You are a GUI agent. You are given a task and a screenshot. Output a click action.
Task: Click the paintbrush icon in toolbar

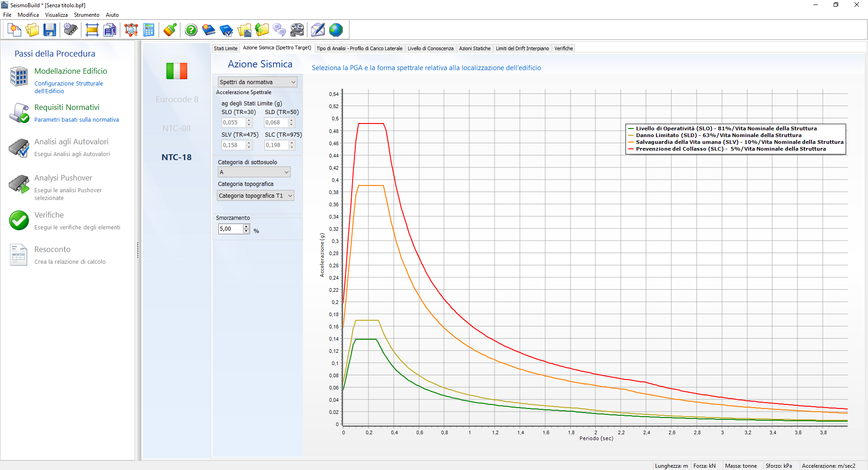[170, 30]
